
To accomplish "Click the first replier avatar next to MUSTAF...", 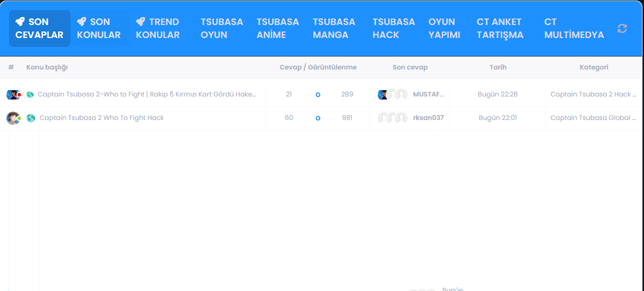I will tap(383, 94).
